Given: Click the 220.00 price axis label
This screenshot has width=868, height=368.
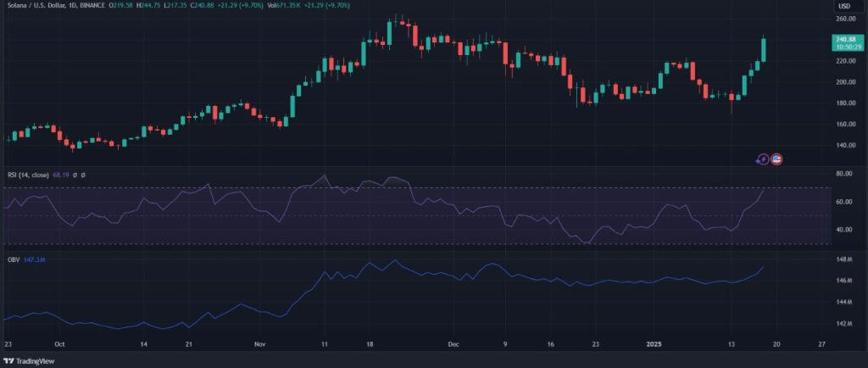Looking at the screenshot, I should click(x=845, y=61).
